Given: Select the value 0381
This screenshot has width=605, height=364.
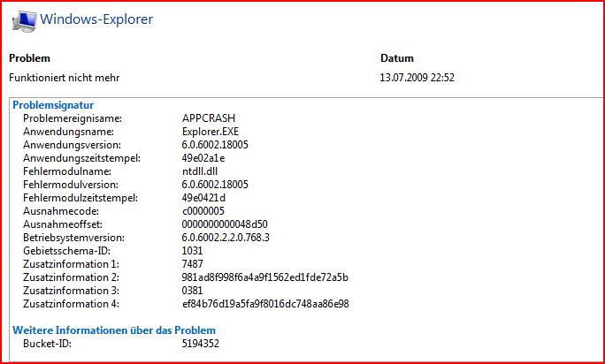Looking at the screenshot, I should tap(192, 291).
